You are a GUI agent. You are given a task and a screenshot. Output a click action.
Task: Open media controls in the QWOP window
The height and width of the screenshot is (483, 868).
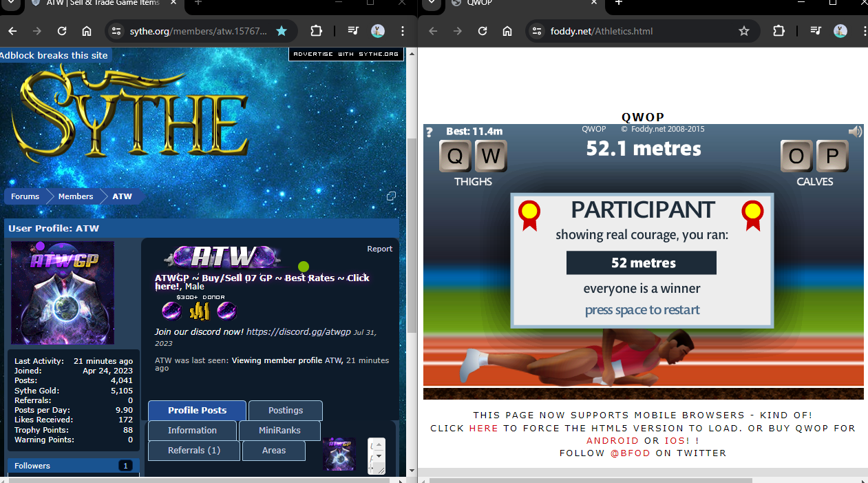pyautogui.click(x=816, y=31)
